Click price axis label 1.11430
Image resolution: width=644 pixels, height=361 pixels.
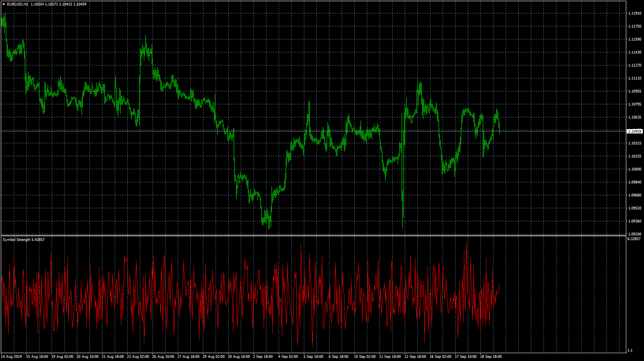[x=635, y=52]
